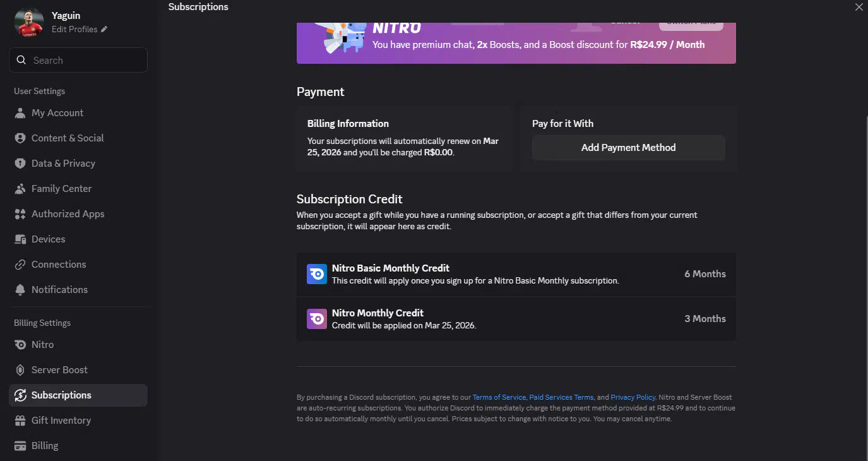Click the Notifications bell icon
Viewport: 868px width, 461px height.
pyautogui.click(x=20, y=290)
